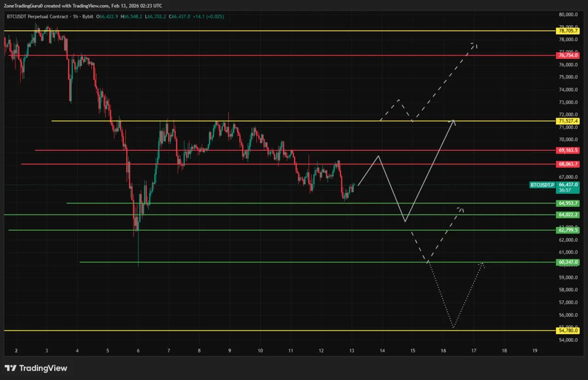Select the red 68,063.7 price label

tap(567, 164)
